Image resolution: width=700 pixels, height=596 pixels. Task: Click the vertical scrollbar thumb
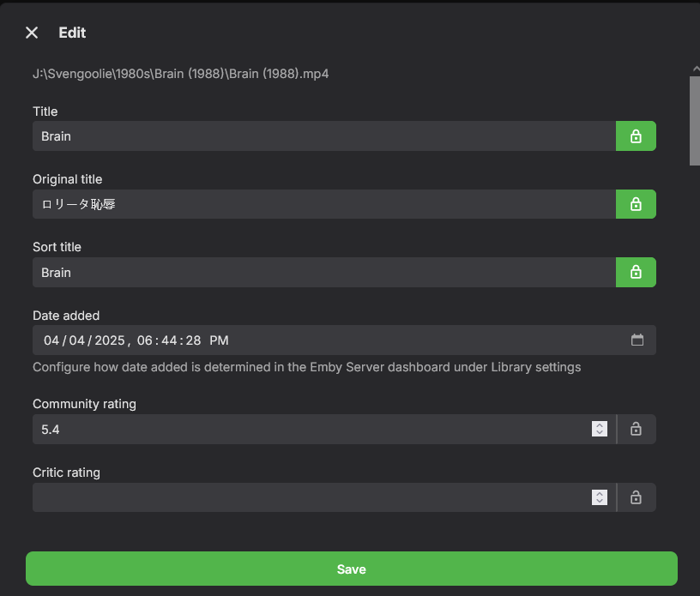point(694,120)
